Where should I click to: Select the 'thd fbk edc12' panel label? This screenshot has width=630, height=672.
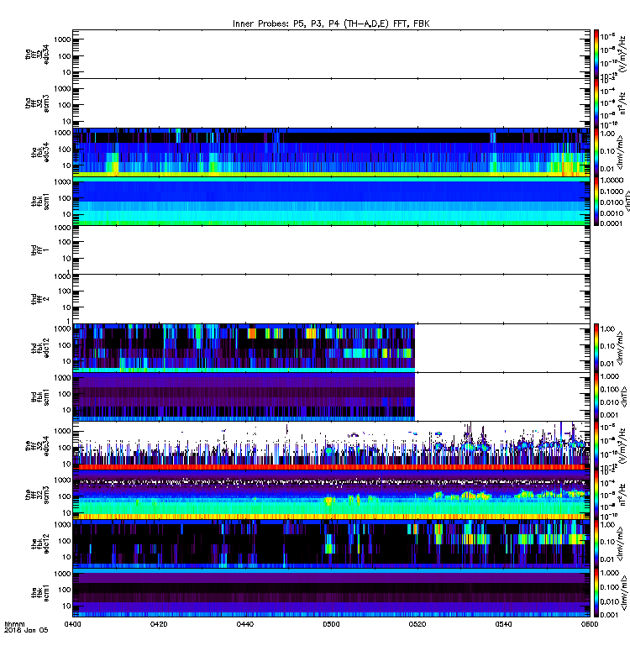pos(40,348)
